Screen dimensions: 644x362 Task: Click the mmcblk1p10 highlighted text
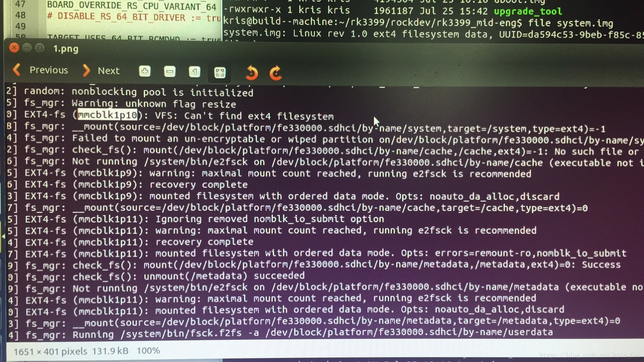[x=107, y=116]
